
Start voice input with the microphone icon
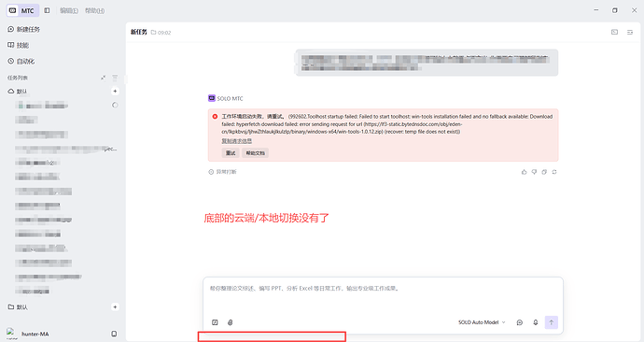536,322
